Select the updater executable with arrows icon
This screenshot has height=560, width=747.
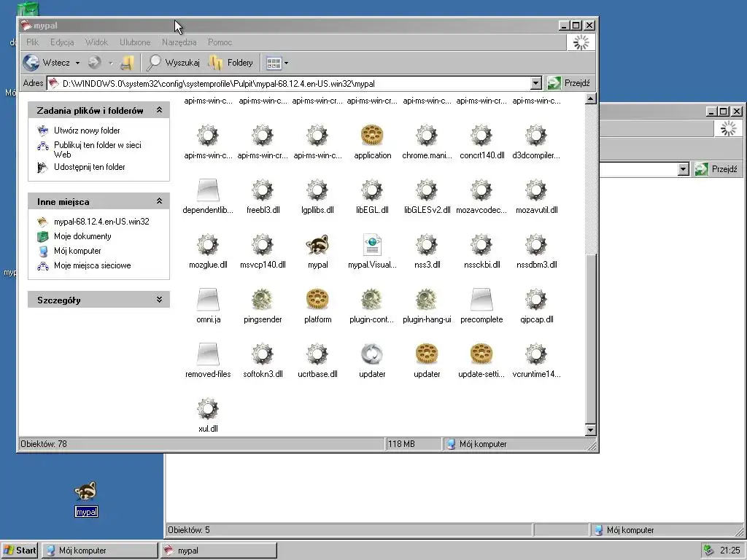pyautogui.click(x=372, y=354)
